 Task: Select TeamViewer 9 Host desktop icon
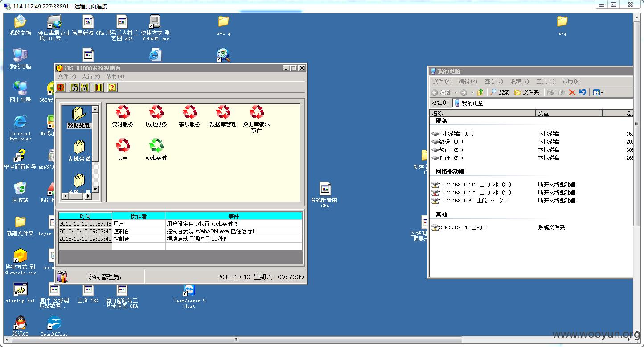[189, 296]
